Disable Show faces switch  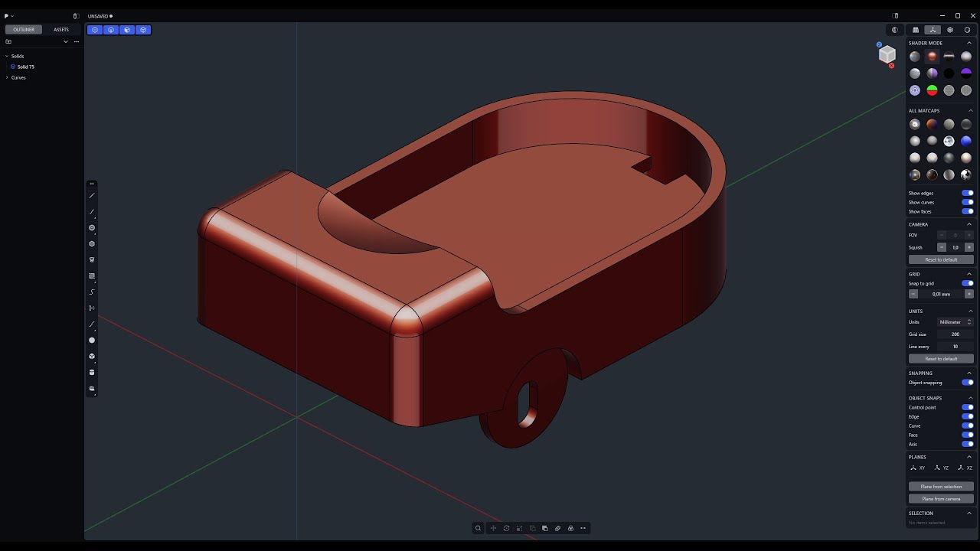[x=968, y=211]
